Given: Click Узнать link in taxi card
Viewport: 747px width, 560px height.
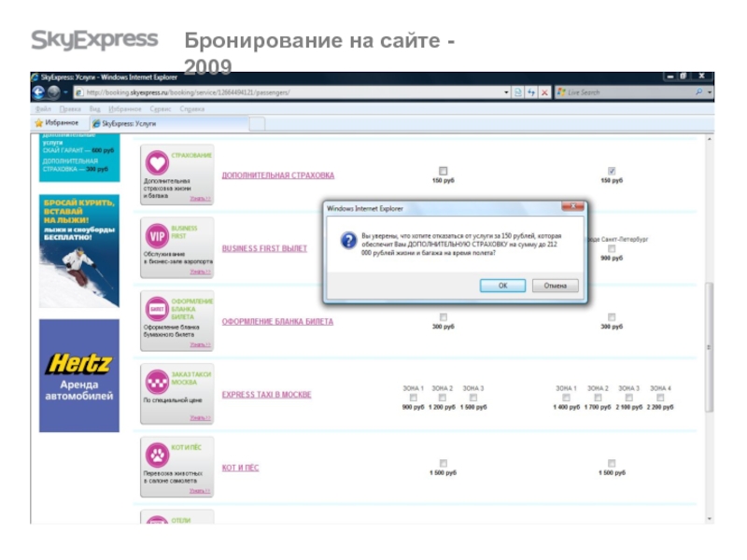Looking at the screenshot, I should pos(200,417).
